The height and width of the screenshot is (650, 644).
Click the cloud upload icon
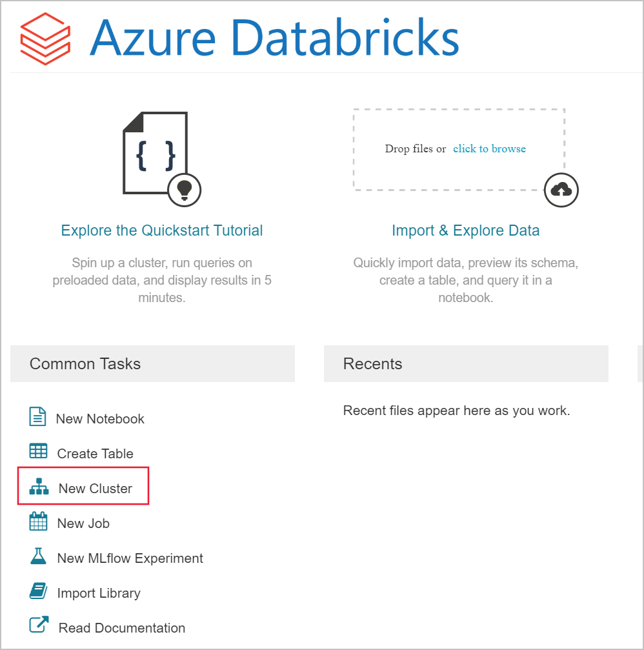point(561,190)
